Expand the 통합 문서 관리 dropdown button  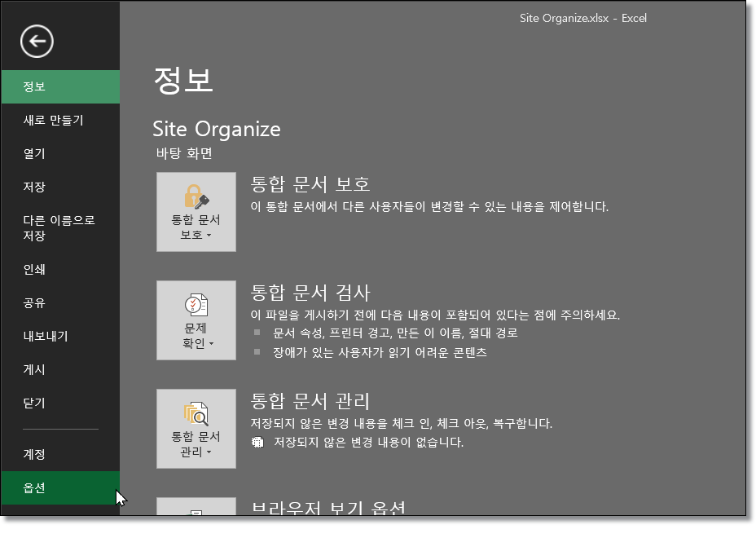196,429
